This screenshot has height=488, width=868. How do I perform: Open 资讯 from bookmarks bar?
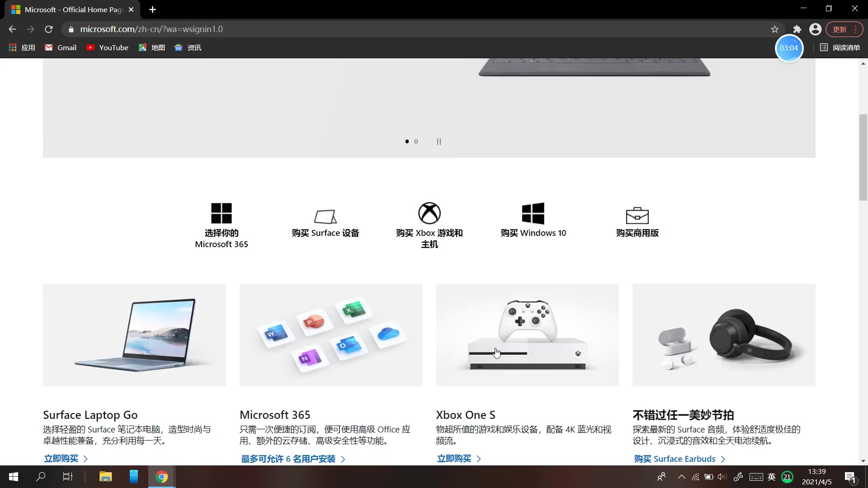[194, 47]
